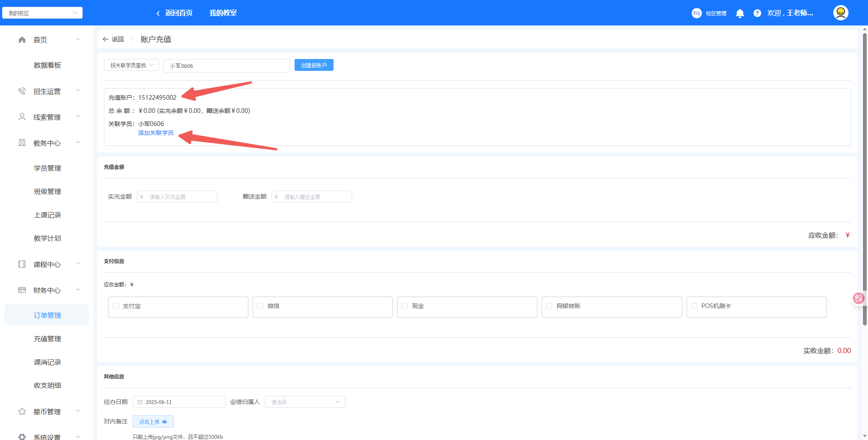The height and width of the screenshot is (440, 868).
Task: Click the 返回 link beside 账户充值
Action: click(118, 39)
